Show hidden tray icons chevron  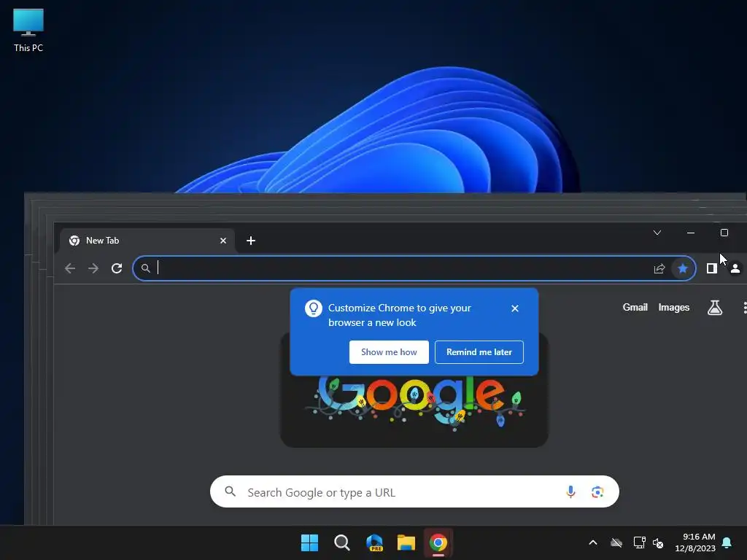593,542
